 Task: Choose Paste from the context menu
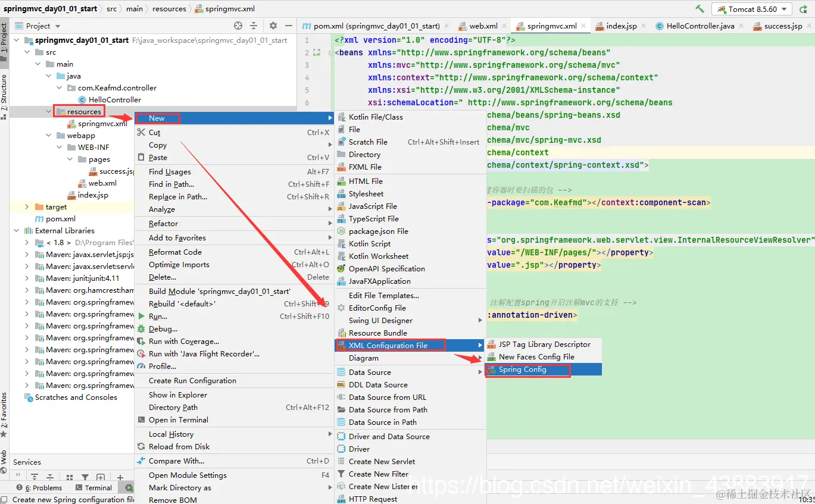point(233,158)
